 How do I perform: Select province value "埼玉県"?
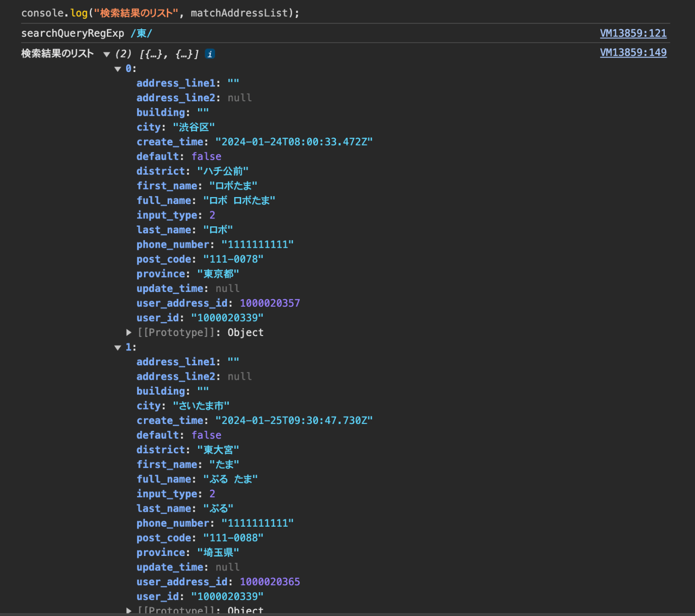tap(218, 552)
